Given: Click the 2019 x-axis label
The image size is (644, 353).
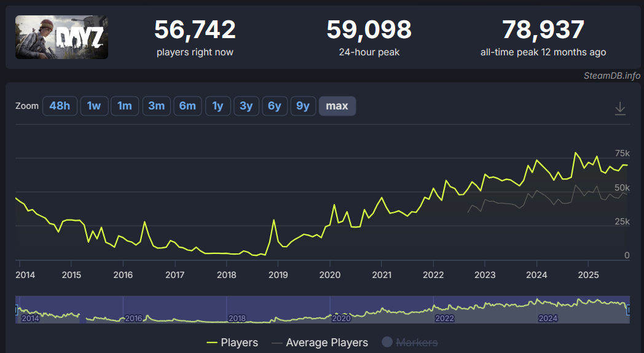Looking at the screenshot, I should 278,275.
